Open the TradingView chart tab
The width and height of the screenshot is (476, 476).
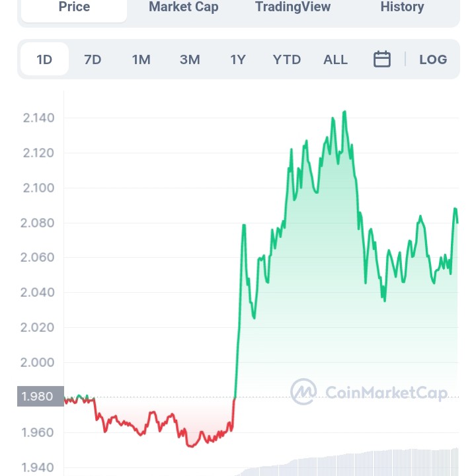click(293, 7)
